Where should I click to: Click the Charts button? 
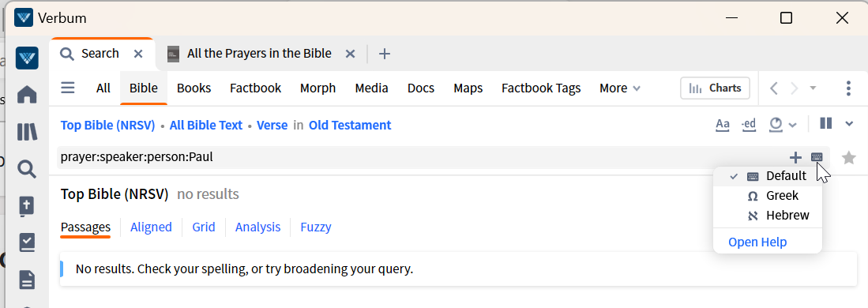coord(716,88)
